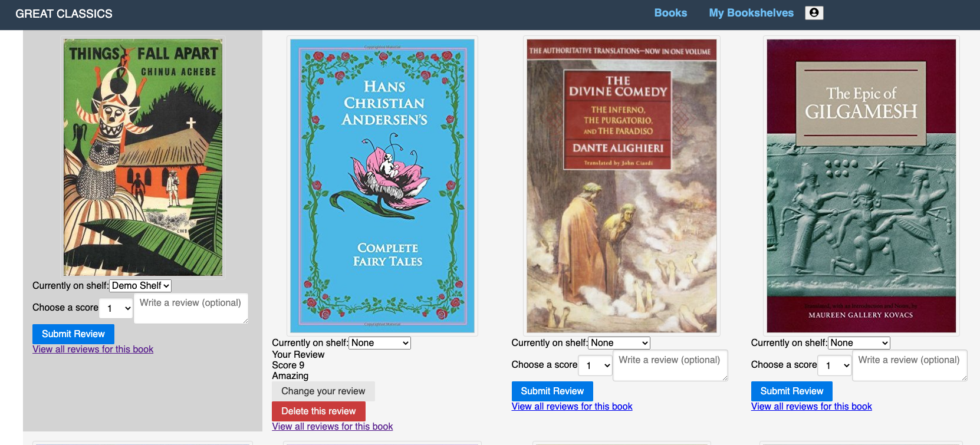Go to the Books page
The width and height of the screenshot is (980, 445).
pos(670,13)
